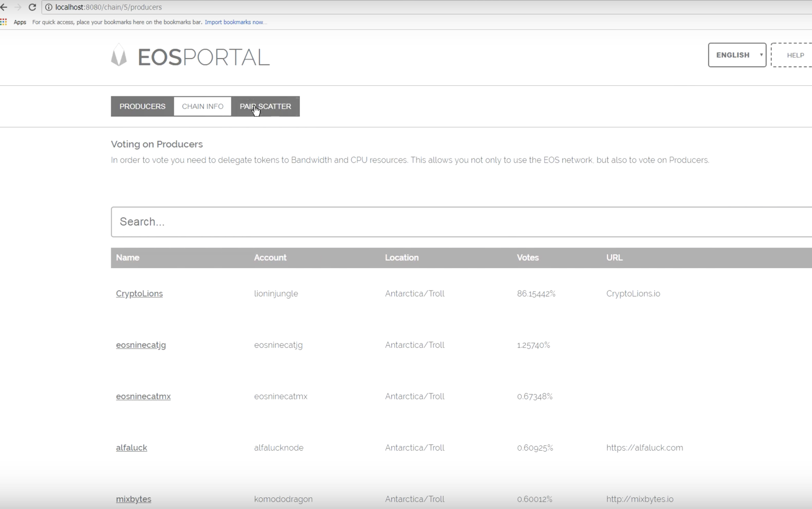Click the CryptoLions.io URL text
Viewport: 812px width, 509px height.
coord(633,294)
